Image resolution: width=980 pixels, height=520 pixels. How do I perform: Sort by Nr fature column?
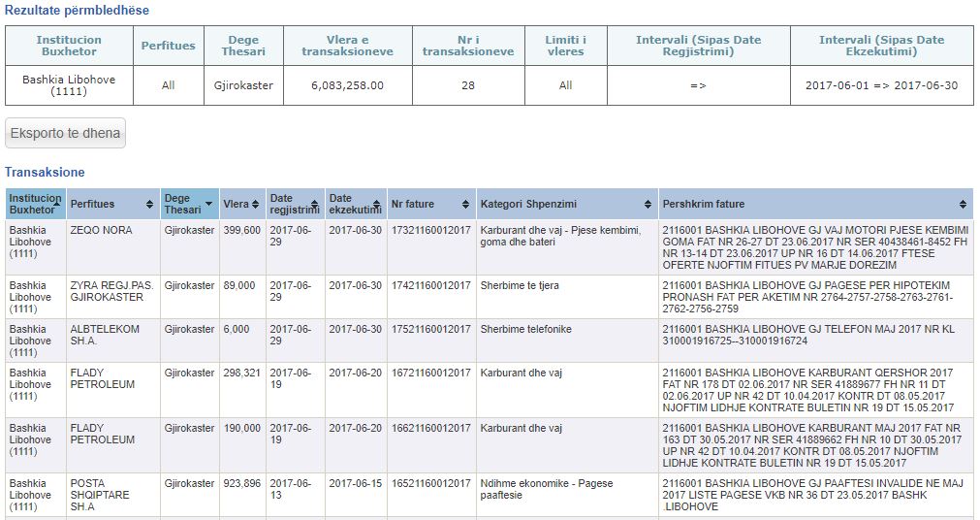click(x=431, y=204)
